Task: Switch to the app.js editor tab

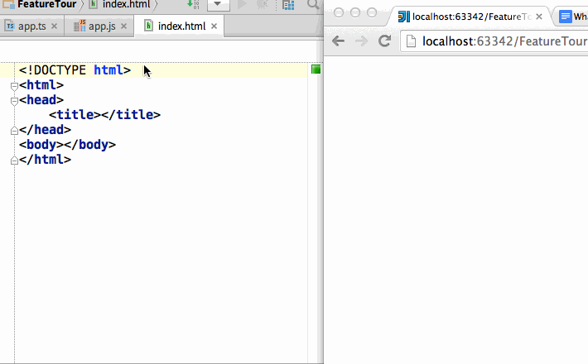Action: pyautogui.click(x=101, y=26)
